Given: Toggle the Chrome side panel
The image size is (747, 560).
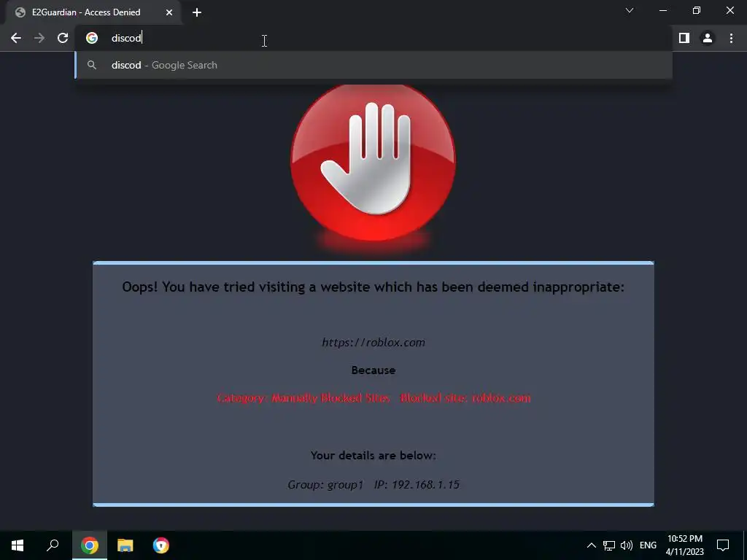Looking at the screenshot, I should point(684,38).
